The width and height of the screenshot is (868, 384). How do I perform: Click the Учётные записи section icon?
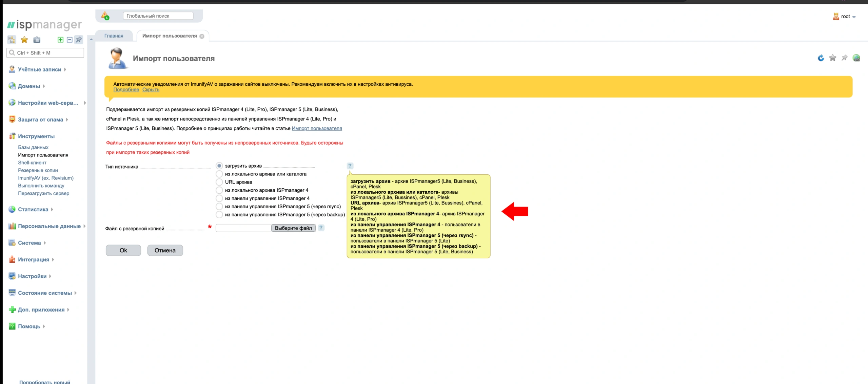12,69
